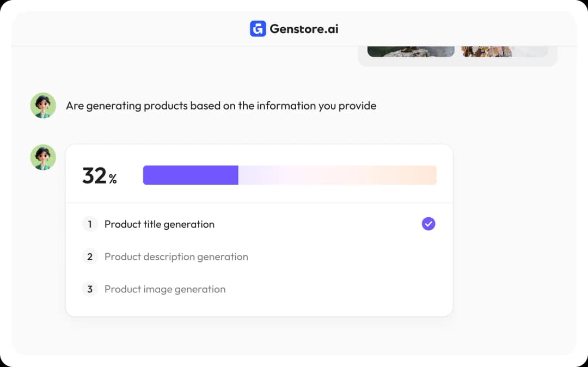The image size is (588, 367).
Task: Select the Product description generation step
Action: 176,256
